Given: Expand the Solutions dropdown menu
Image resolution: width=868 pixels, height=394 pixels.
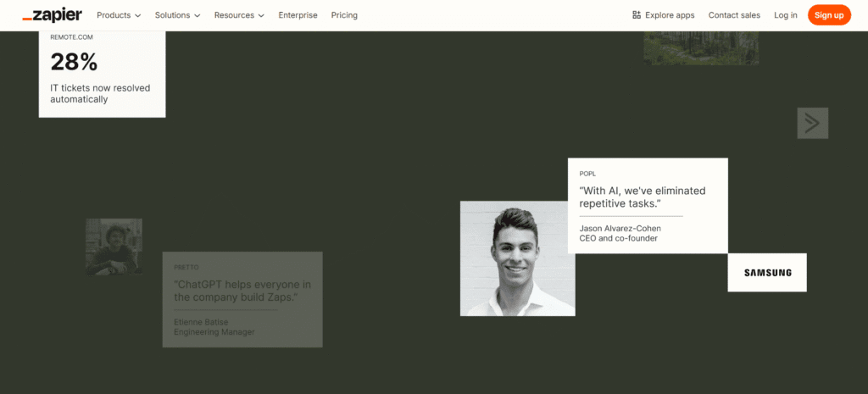Looking at the screenshot, I should tap(178, 15).
